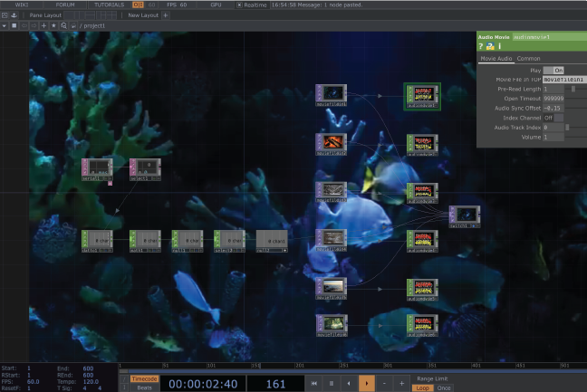Click the Open Timeout value field

click(553, 99)
